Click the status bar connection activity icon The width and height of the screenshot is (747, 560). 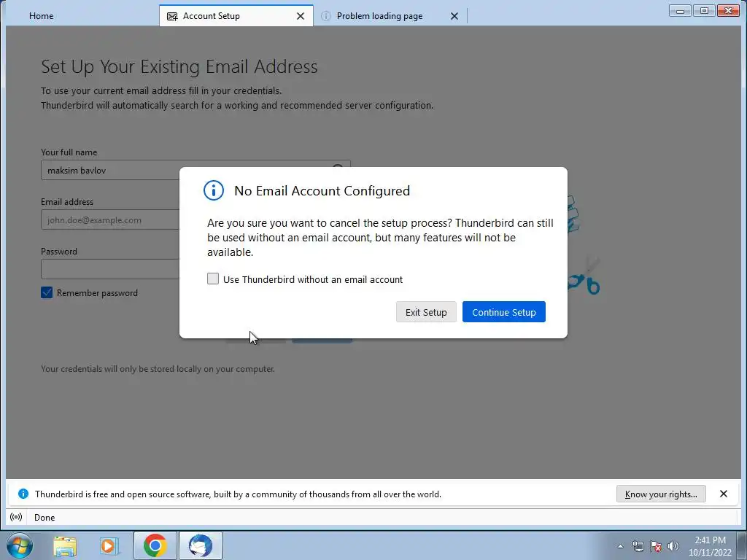(x=16, y=517)
